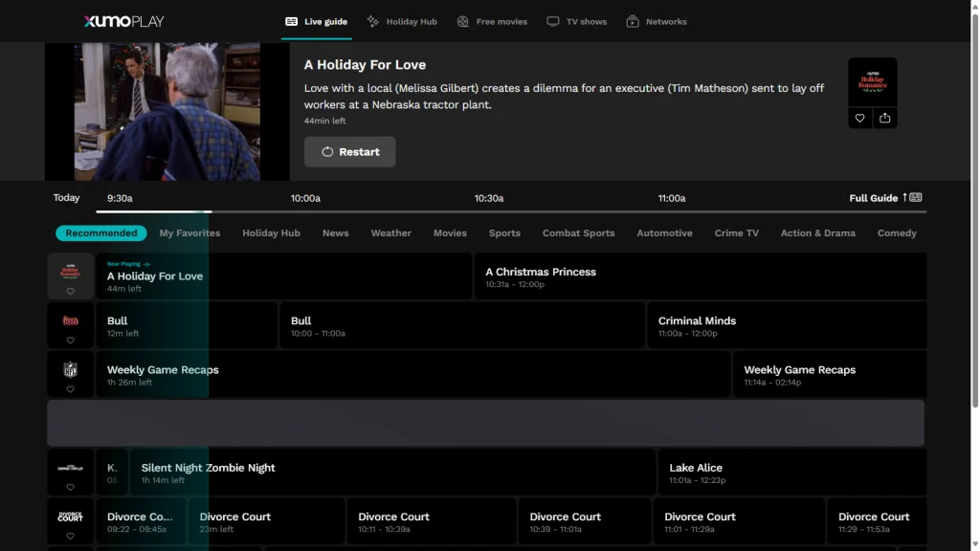Select Weekly Game Recaps at 11:14a
This screenshot has width=980, height=551.
830,374
